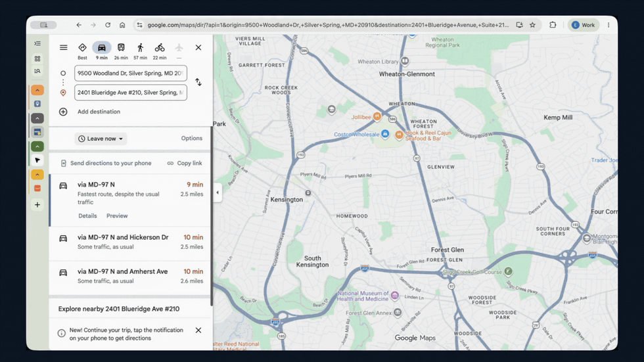
Task: Click the starting point address field
Action: 131,73
